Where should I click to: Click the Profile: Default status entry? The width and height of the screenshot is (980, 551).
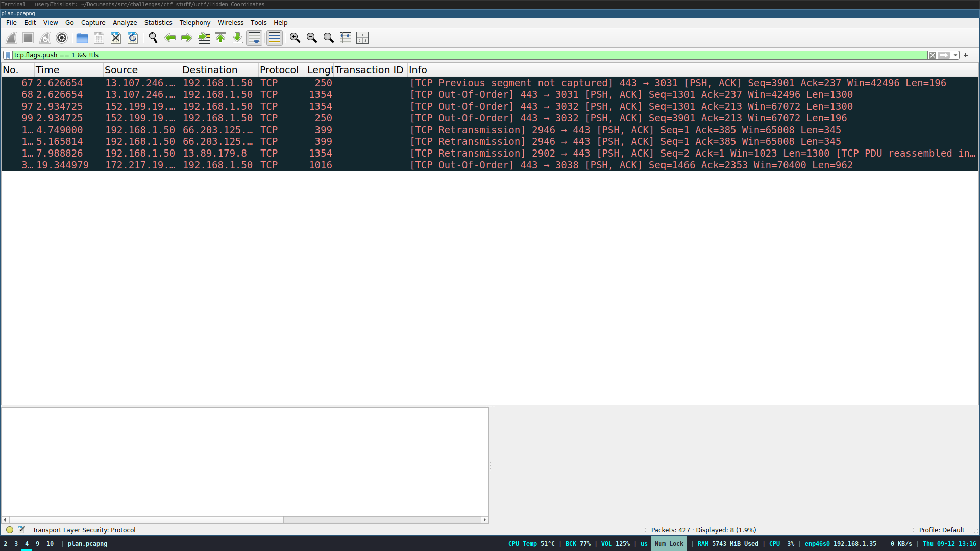[942, 530]
